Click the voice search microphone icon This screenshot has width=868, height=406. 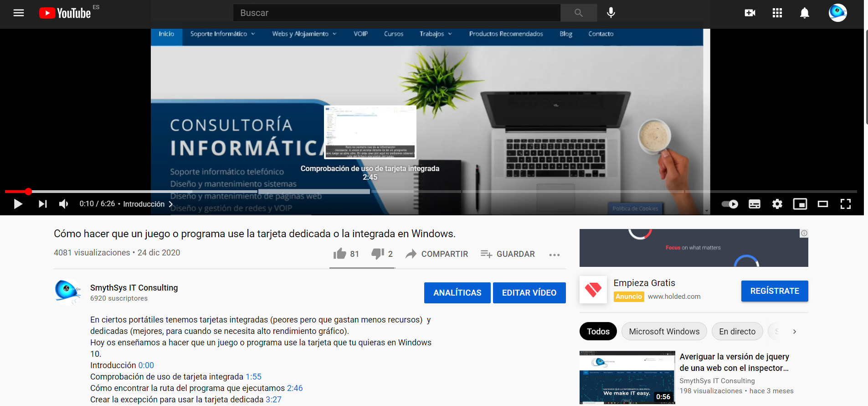[x=611, y=13]
